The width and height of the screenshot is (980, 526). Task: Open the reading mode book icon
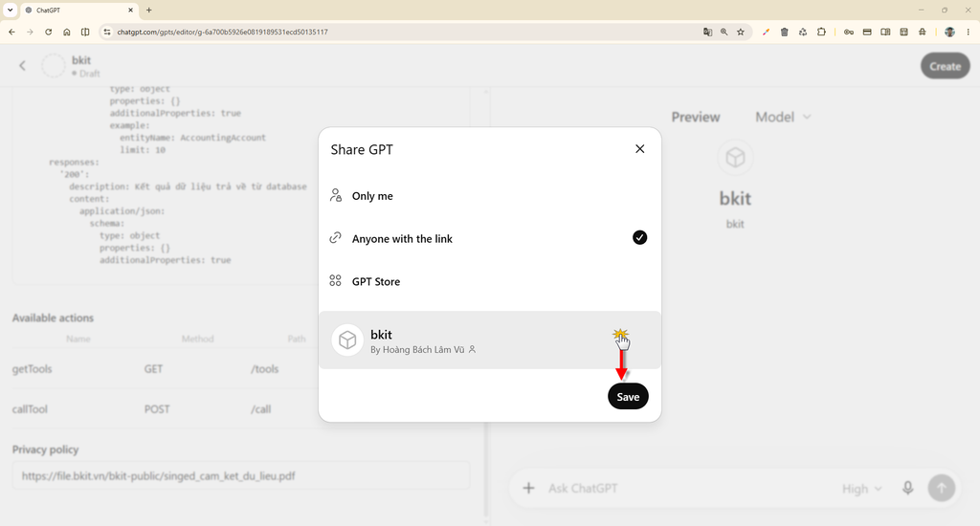[x=885, y=32]
